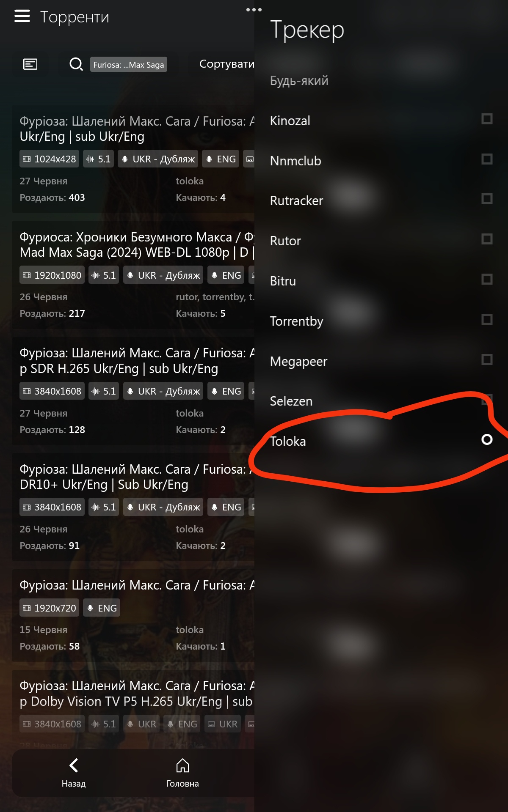
Task: Tap the three-dots more options icon
Action: tap(254, 10)
